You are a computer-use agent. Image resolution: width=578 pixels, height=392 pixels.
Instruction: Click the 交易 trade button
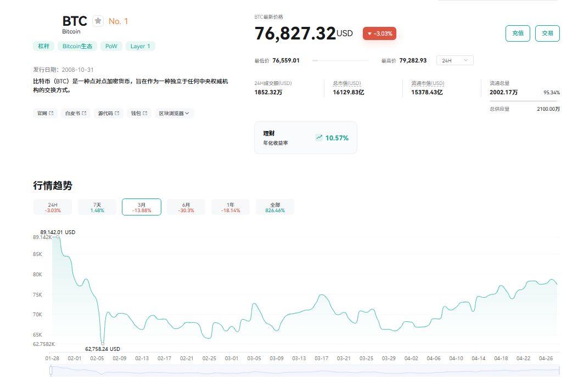547,33
